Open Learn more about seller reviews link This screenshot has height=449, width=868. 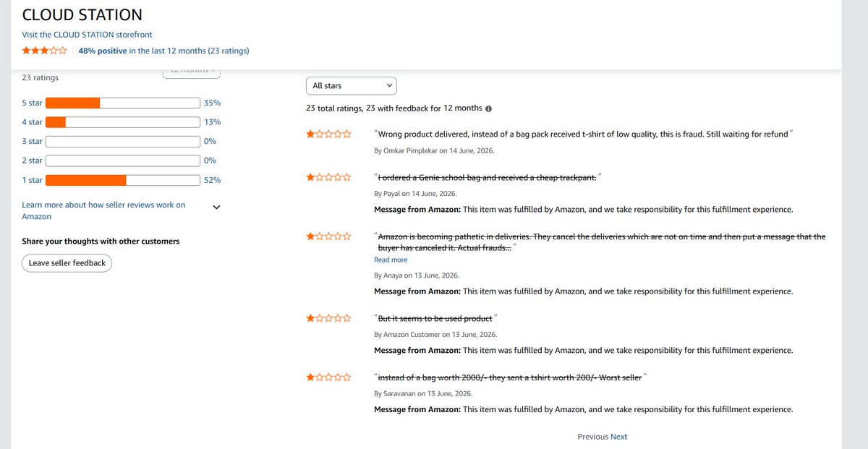103,210
